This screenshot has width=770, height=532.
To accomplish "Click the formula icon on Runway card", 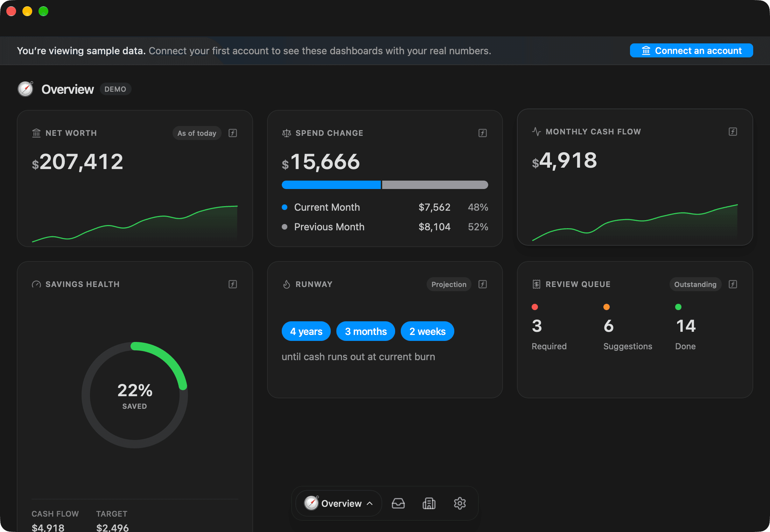I will tap(483, 284).
